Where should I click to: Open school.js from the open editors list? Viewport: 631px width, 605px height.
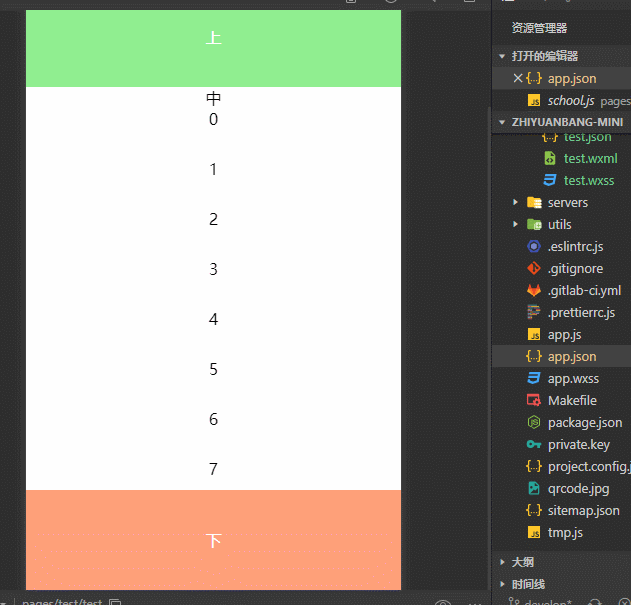click(x=571, y=100)
